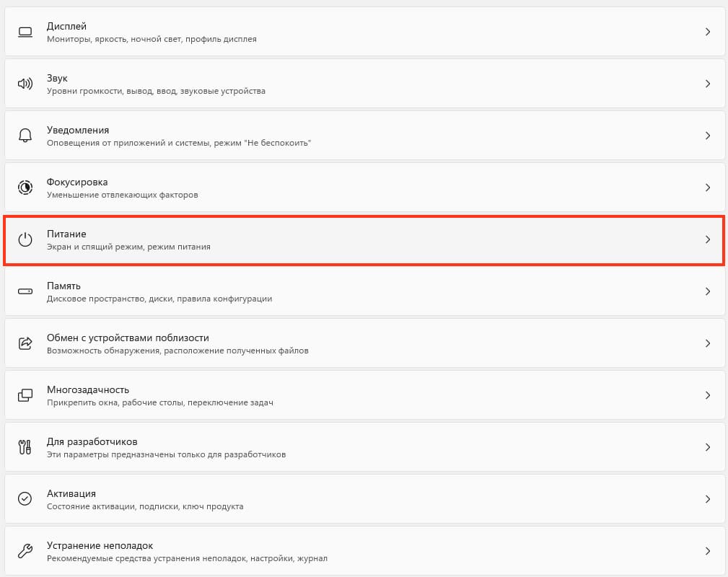Click the Многозадачность windows icon

tap(25, 395)
